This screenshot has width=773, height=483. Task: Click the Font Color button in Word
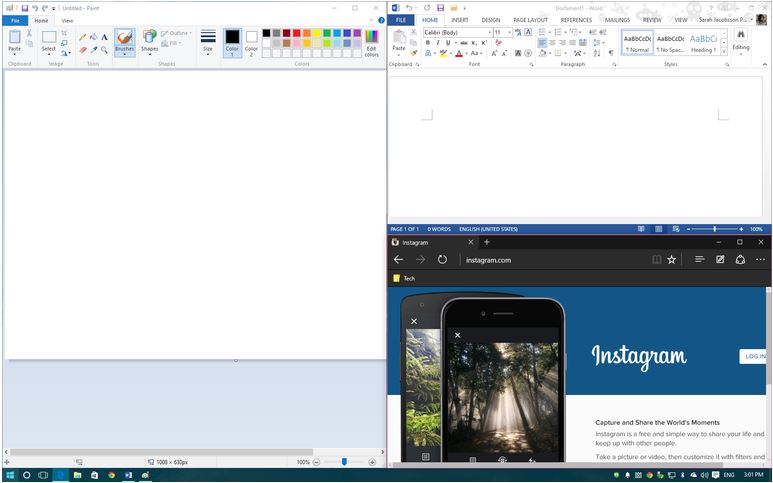coord(459,54)
